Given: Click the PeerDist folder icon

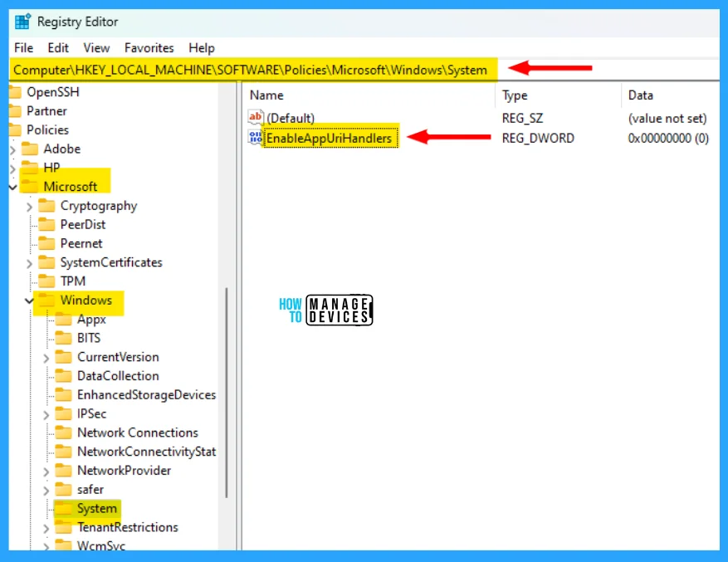Looking at the screenshot, I should (46, 224).
